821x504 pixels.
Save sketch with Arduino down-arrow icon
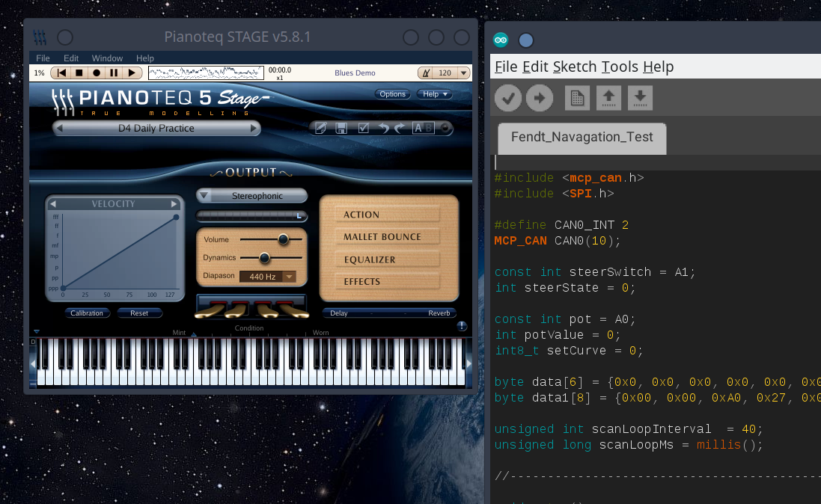click(640, 98)
